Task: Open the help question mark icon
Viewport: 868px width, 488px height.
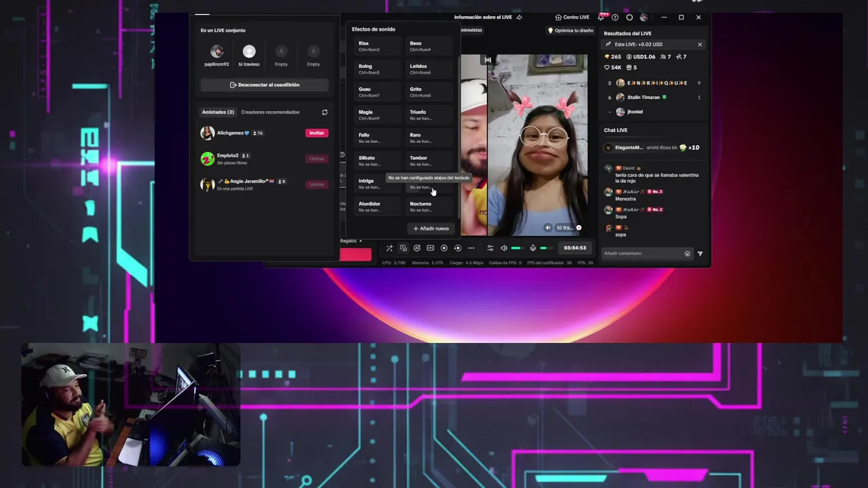Action: 615,17
